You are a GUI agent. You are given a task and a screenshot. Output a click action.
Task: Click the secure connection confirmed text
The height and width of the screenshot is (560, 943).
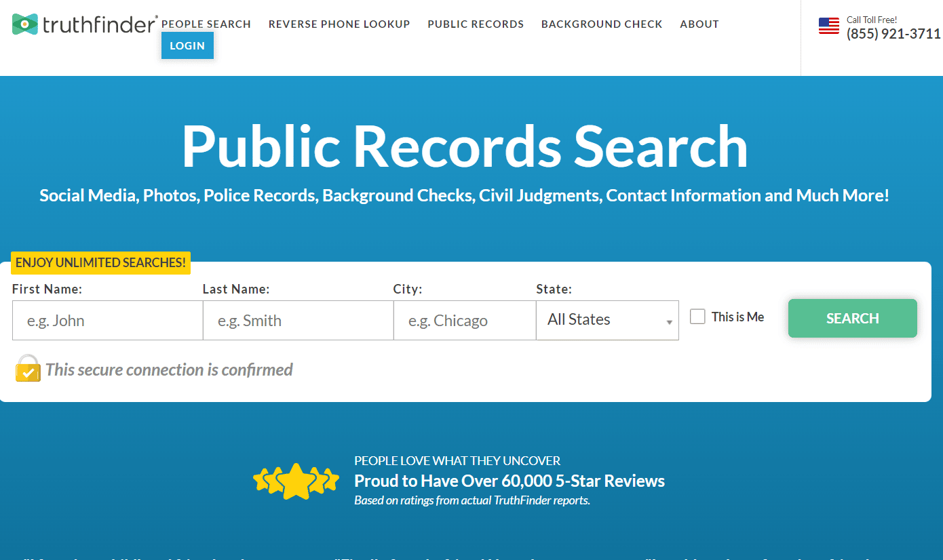point(169,369)
